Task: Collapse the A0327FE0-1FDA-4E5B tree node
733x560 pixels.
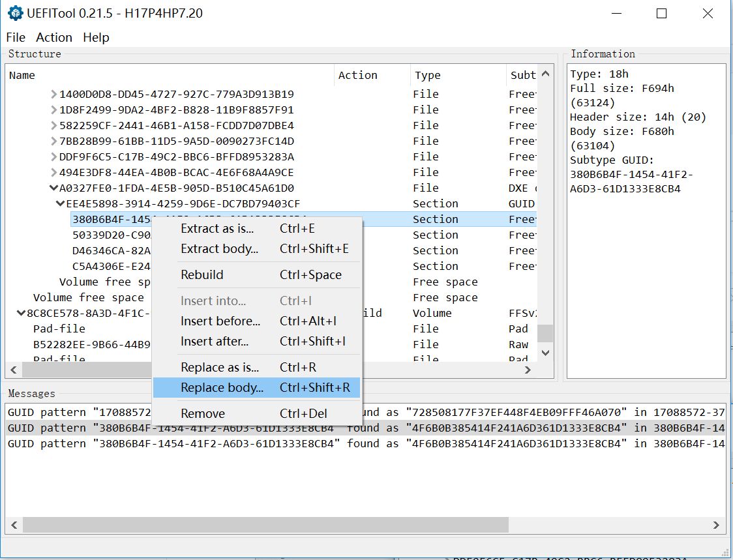Action: (53, 188)
